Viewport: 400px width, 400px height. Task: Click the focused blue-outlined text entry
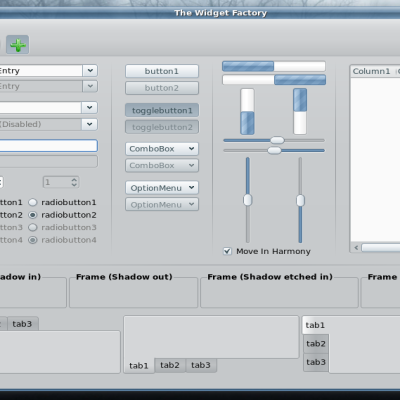coord(48,146)
